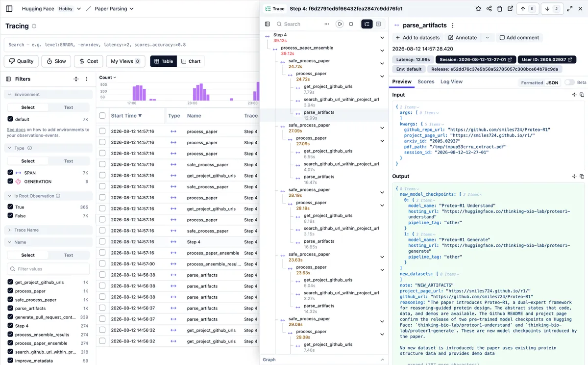Click the play button in trace toolbar
Screen dimensions: 588x365
[x=340, y=24]
